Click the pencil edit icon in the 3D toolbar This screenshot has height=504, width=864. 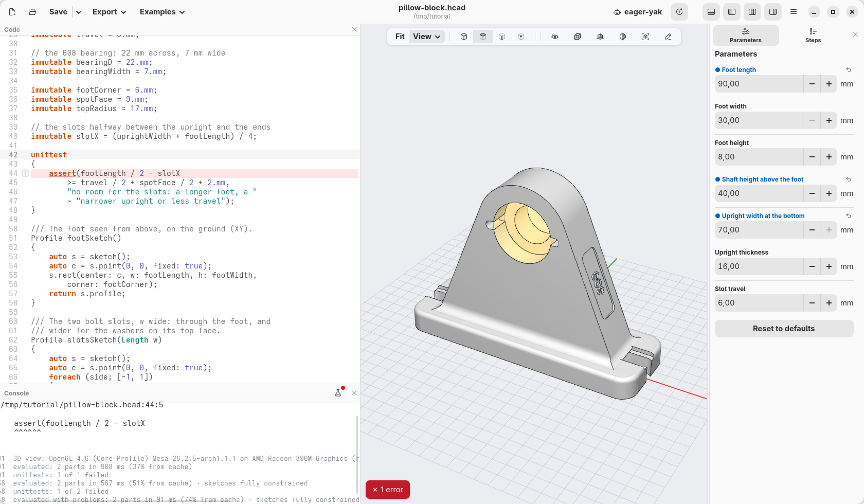(668, 37)
